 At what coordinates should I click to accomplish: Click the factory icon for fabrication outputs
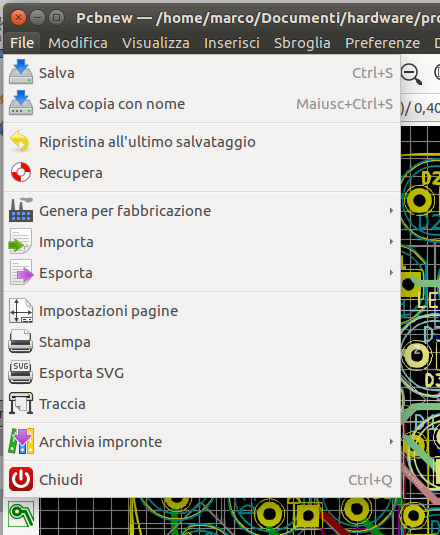[21, 210]
